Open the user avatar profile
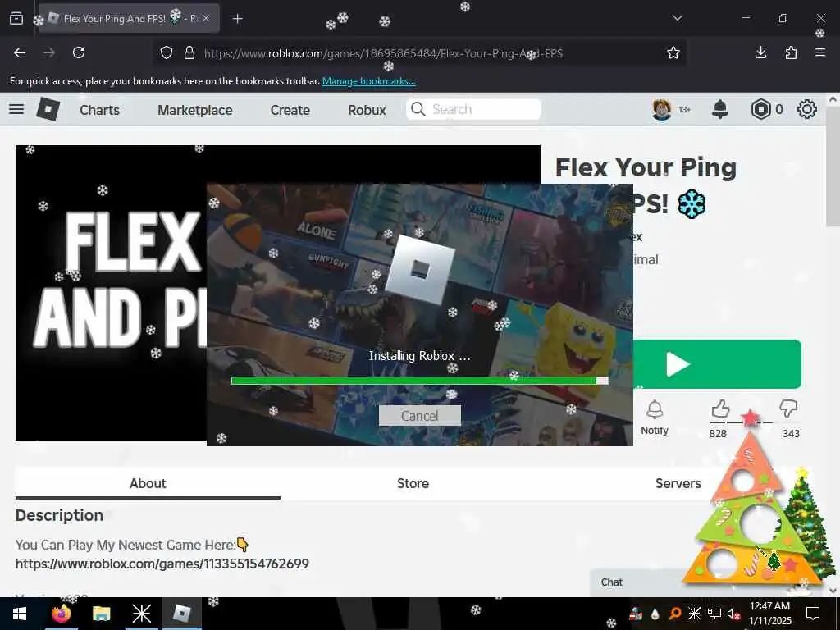 (x=662, y=109)
